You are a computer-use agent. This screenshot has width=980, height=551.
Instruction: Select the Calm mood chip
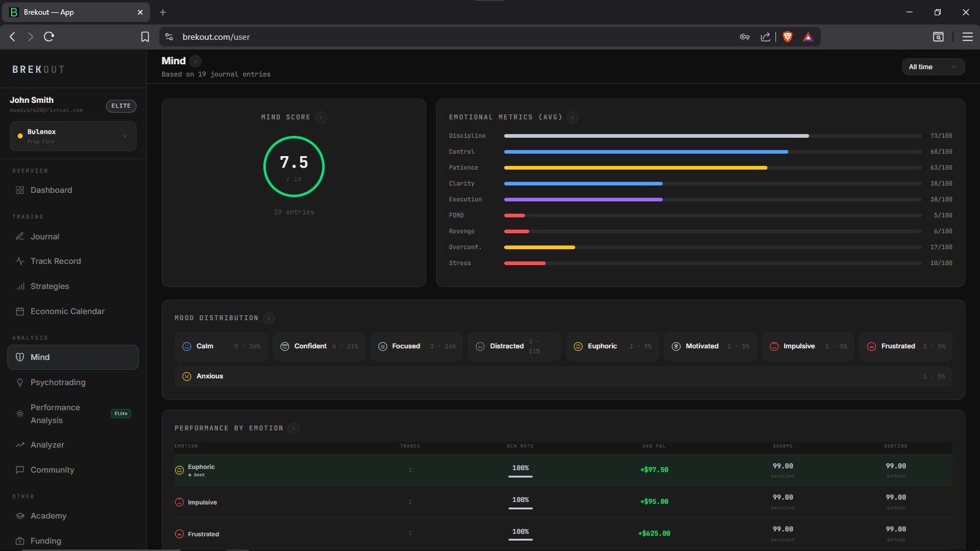pos(221,346)
